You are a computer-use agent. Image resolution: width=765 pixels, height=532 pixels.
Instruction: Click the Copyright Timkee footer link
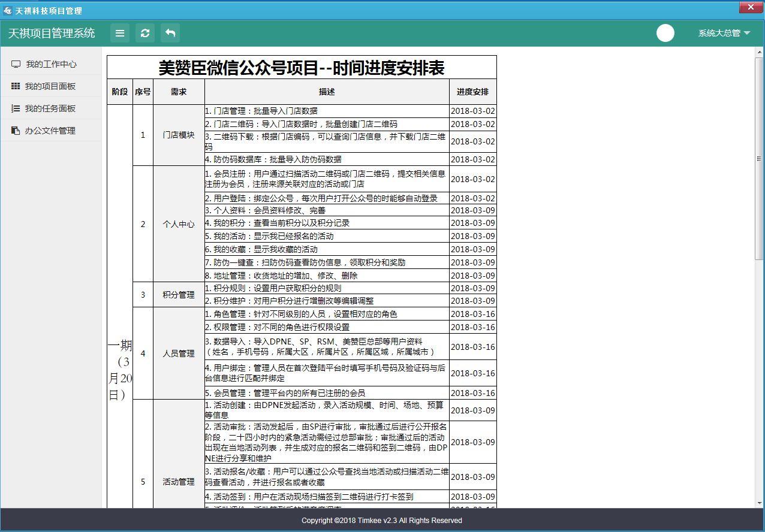point(382,521)
